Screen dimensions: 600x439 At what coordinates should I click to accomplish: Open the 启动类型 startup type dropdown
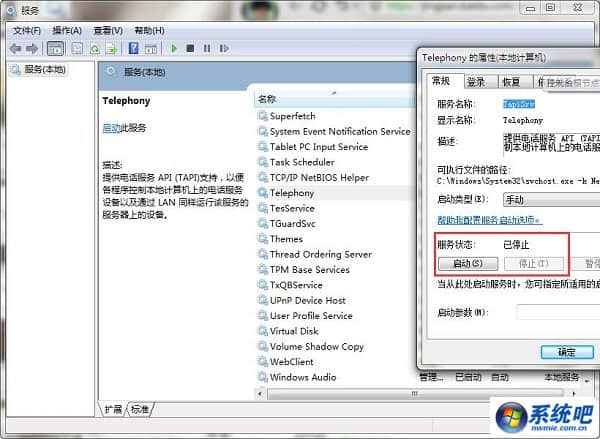(x=550, y=200)
